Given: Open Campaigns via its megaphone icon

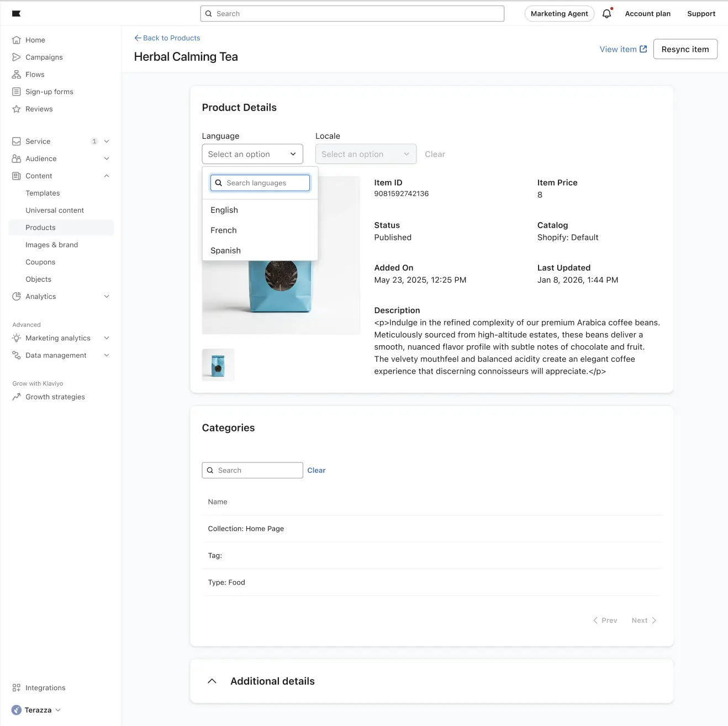Looking at the screenshot, I should 17,57.
